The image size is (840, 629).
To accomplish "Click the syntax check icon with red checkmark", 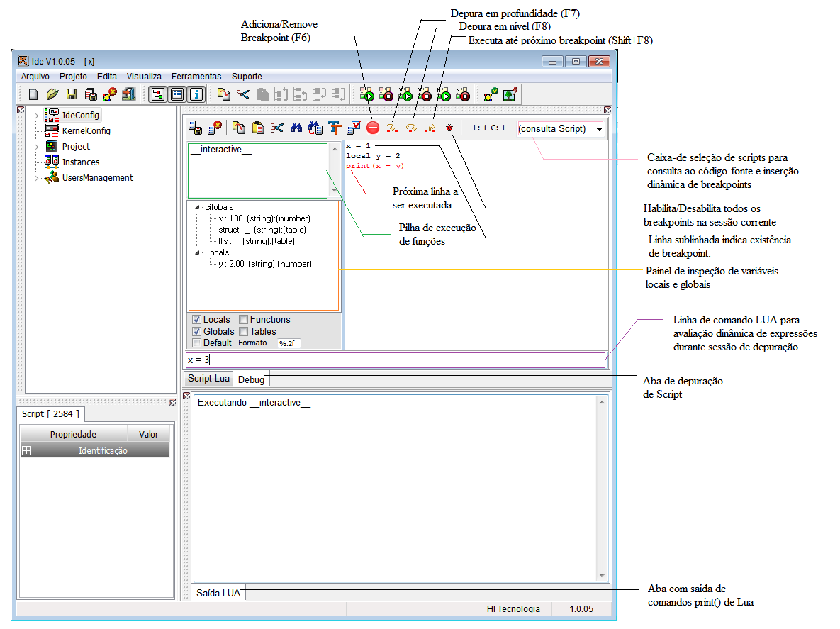I will coord(354,128).
